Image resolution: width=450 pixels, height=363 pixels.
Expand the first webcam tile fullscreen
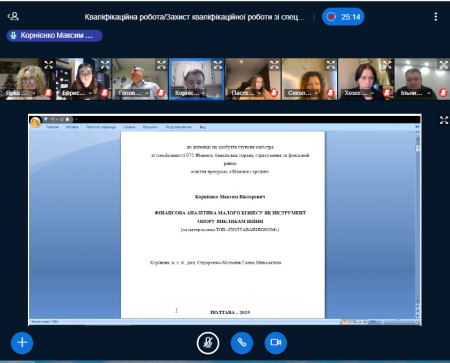coord(48,65)
